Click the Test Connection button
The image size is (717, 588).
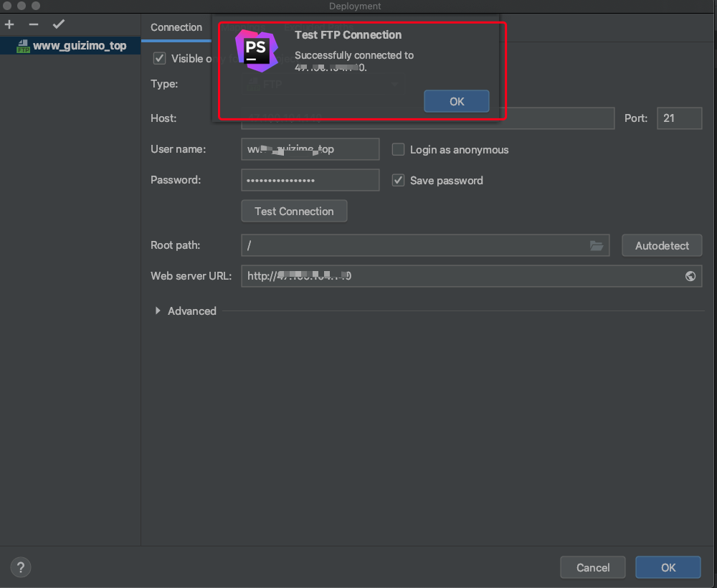[x=294, y=212]
